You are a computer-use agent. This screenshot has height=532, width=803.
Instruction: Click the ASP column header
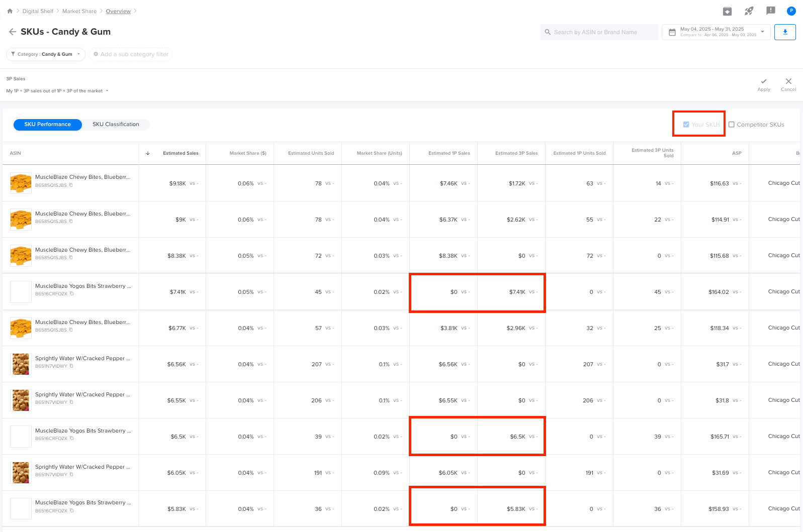pyautogui.click(x=737, y=153)
